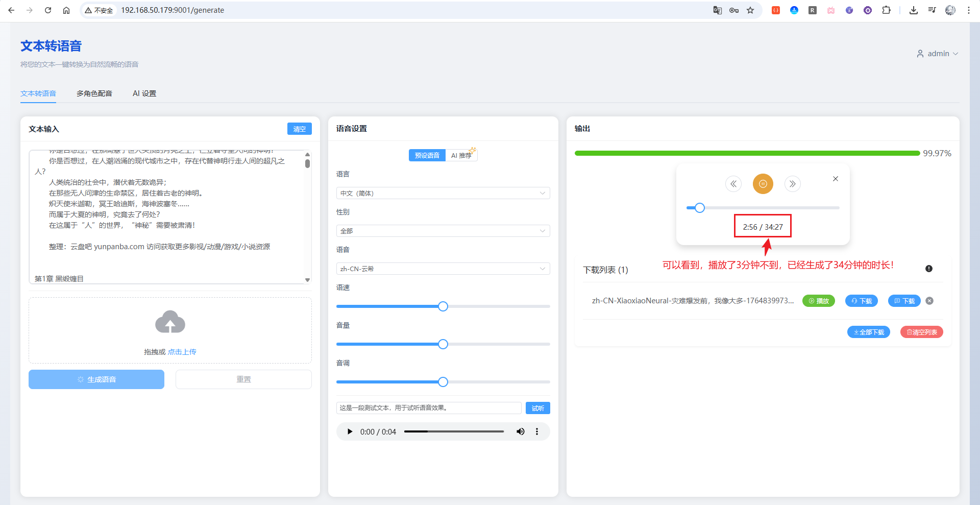
Task: Click the cloud upload icon
Action: (170, 322)
